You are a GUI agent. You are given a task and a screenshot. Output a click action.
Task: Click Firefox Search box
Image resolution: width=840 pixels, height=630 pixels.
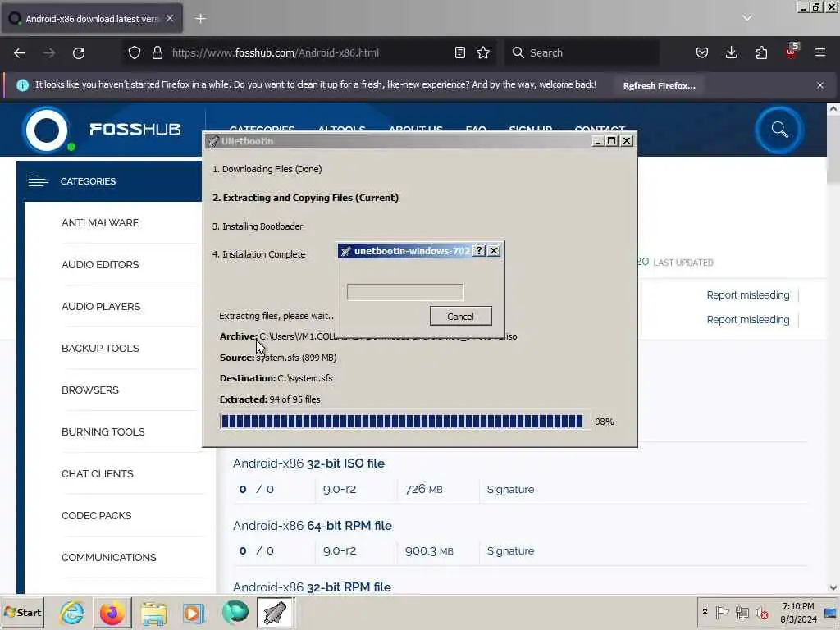(582, 52)
